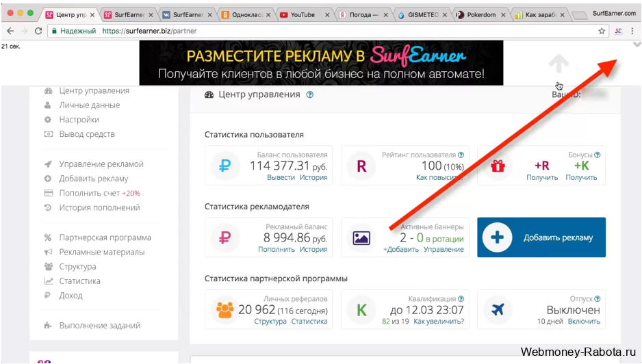The width and height of the screenshot is (642, 364).
Task: Click the plus circle on Добавить рекламу button
Action: click(x=497, y=237)
